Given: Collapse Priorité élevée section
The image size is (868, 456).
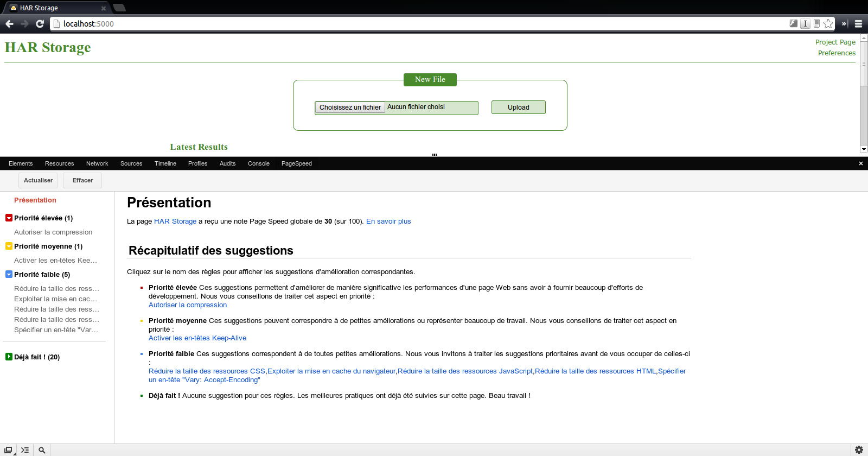Looking at the screenshot, I should pyautogui.click(x=9, y=218).
